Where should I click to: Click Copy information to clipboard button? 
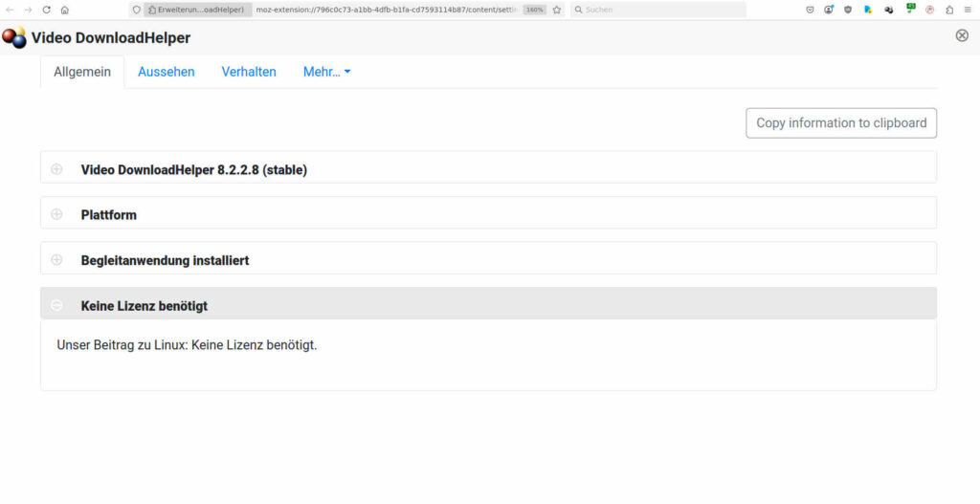[x=841, y=123]
